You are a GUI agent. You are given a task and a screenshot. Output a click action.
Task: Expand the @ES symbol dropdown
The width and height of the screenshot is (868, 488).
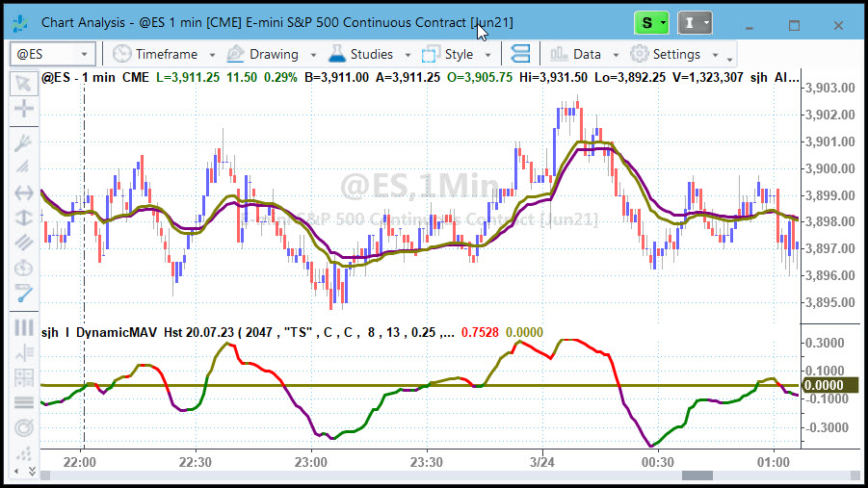tap(84, 54)
